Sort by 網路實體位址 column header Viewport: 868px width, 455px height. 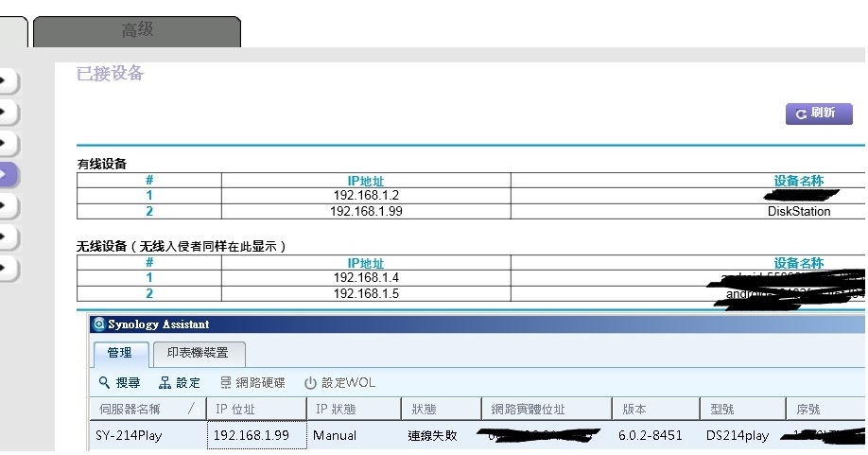click(547, 409)
